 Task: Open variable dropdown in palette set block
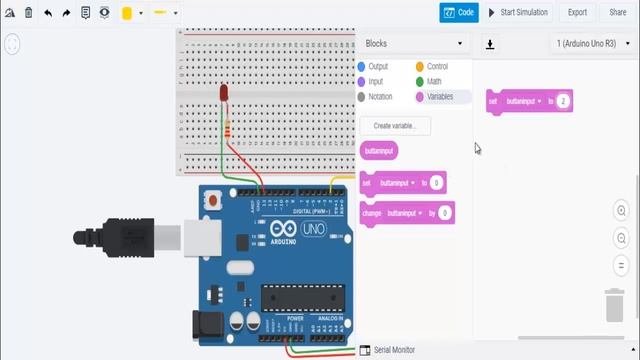(397, 183)
